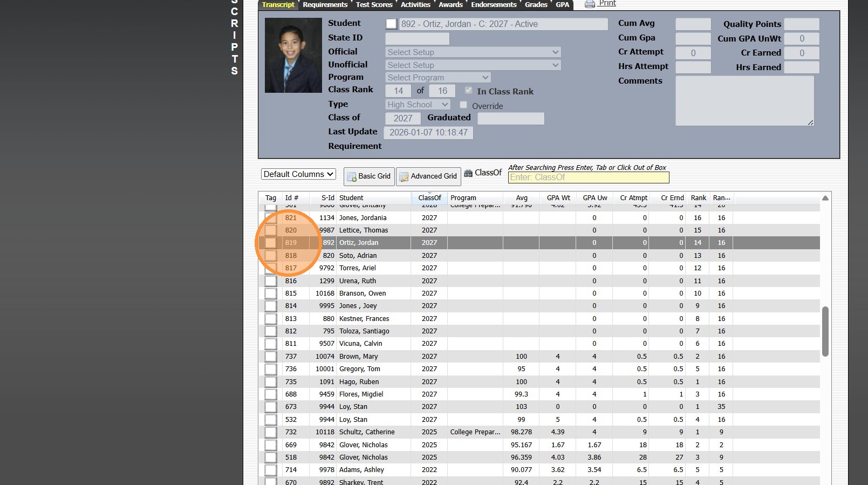Click the binoculars ClassOf search icon
This screenshot has width=868, height=485.
[468, 173]
